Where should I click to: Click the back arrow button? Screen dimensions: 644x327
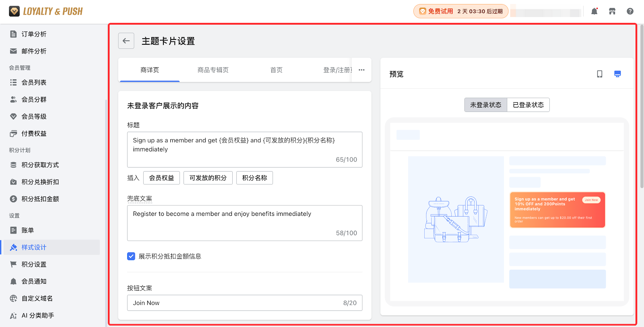tap(126, 41)
